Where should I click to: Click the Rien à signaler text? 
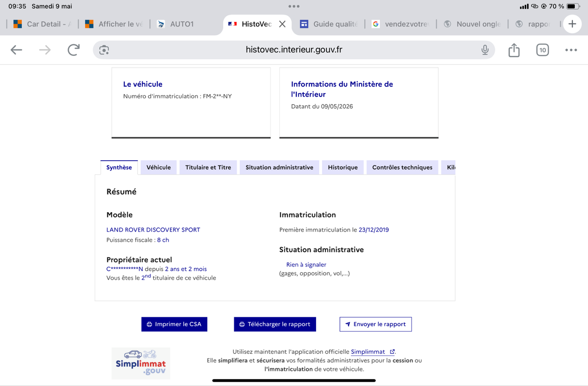click(x=306, y=265)
